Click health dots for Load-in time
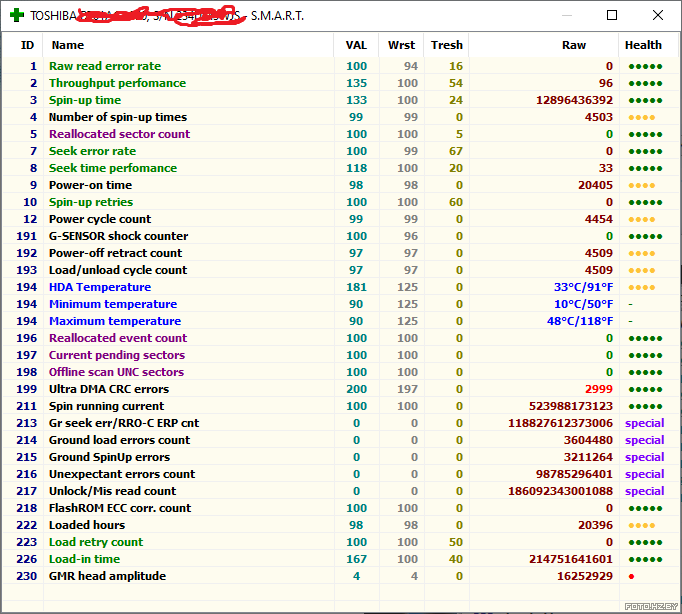The width and height of the screenshot is (682, 614). pyautogui.click(x=645, y=560)
